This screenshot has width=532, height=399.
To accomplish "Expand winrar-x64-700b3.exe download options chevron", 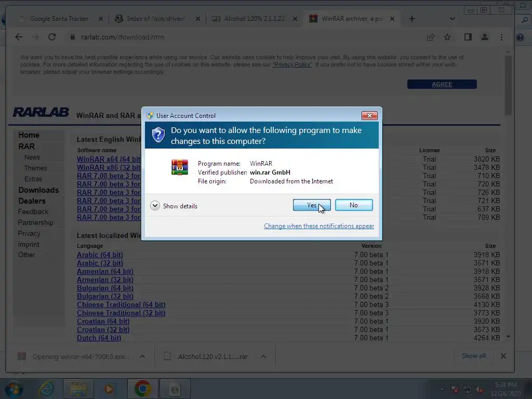I will coord(142,356).
